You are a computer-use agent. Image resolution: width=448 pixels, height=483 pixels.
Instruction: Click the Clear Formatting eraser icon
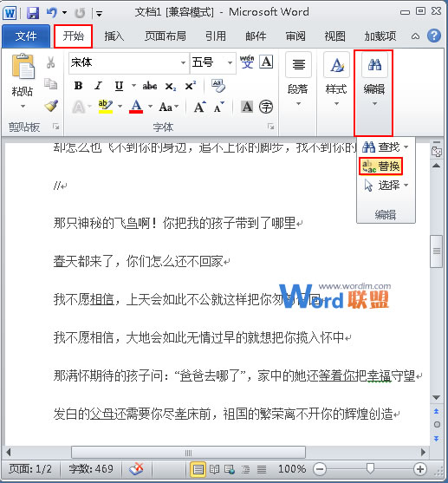[218, 86]
